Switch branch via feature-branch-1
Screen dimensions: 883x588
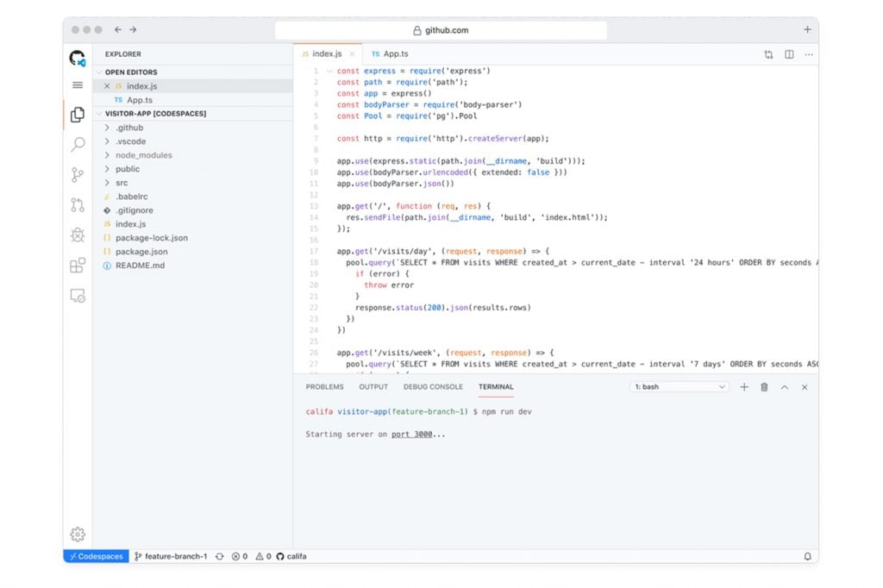click(172, 556)
